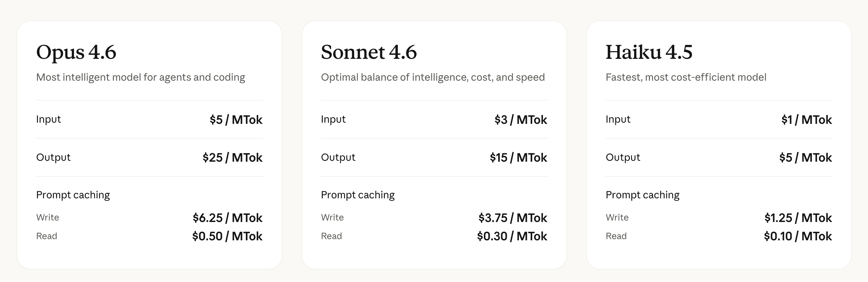Click the Opus input price $5 / MTok
Screen dimensions: 868x282
[x=236, y=120]
